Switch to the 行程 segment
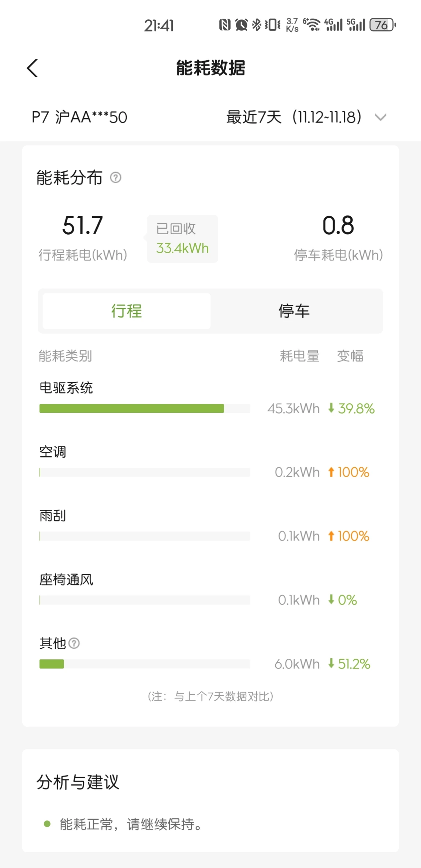The width and height of the screenshot is (421, 868). click(x=127, y=311)
